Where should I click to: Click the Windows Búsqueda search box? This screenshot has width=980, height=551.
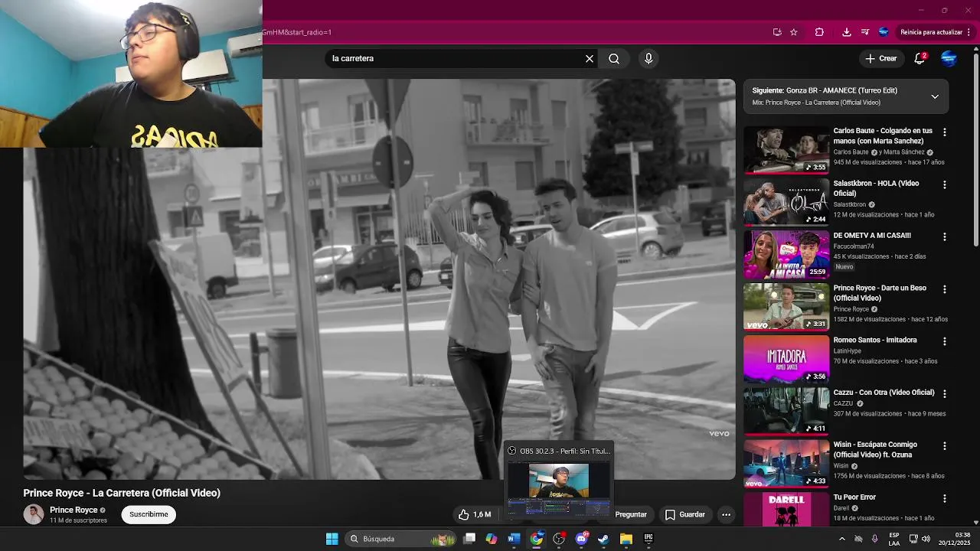[x=399, y=539]
